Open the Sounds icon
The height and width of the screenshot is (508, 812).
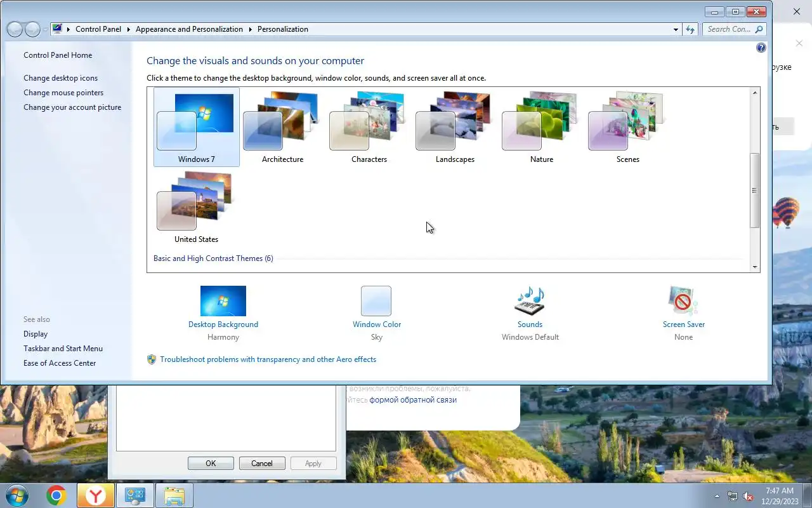[530, 301]
